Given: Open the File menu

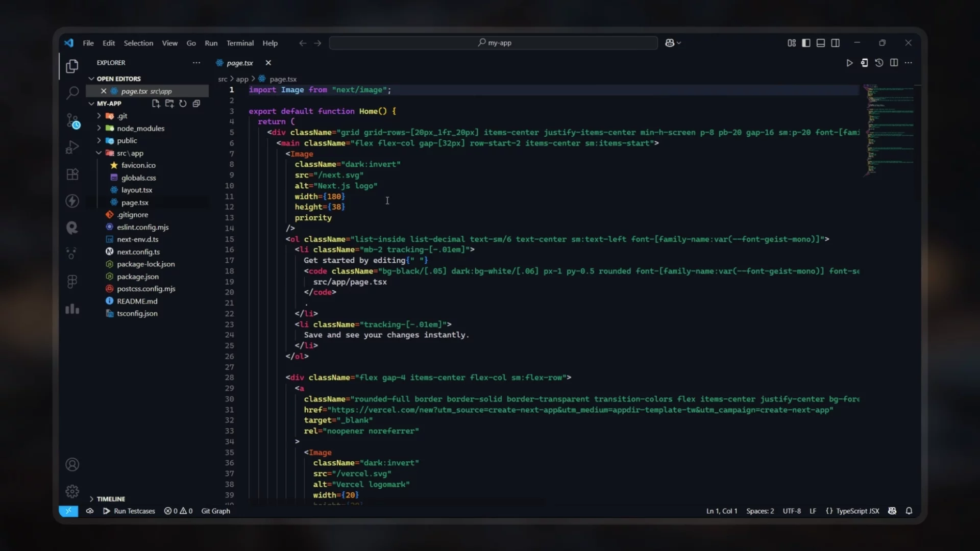Looking at the screenshot, I should (88, 43).
